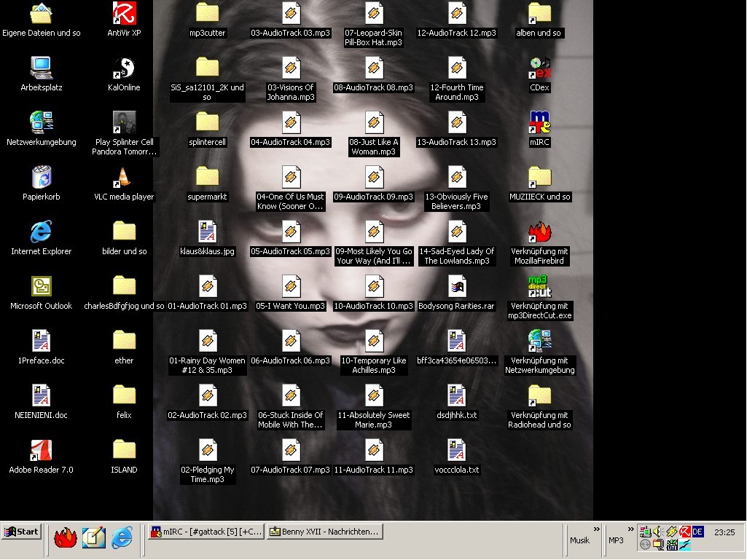Select the KalOnline game shortcut
This screenshot has width=747, height=560.
[124, 68]
